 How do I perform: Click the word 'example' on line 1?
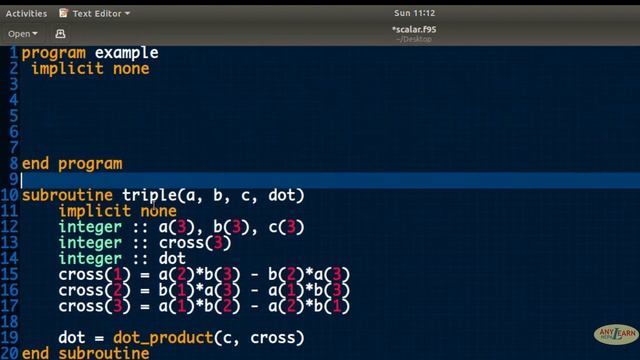tap(127, 53)
